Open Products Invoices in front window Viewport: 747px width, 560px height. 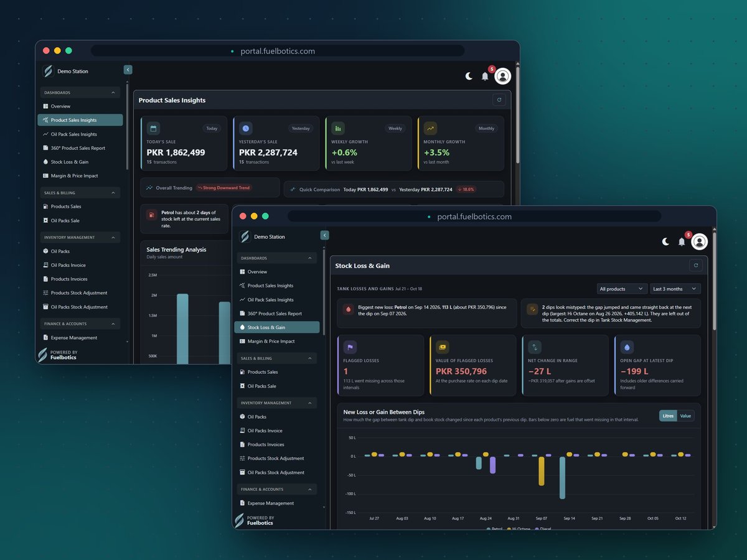tap(276, 444)
